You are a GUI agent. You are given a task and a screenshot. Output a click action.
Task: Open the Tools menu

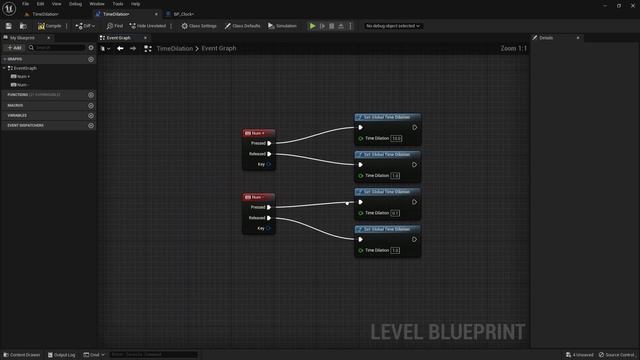(118, 4)
